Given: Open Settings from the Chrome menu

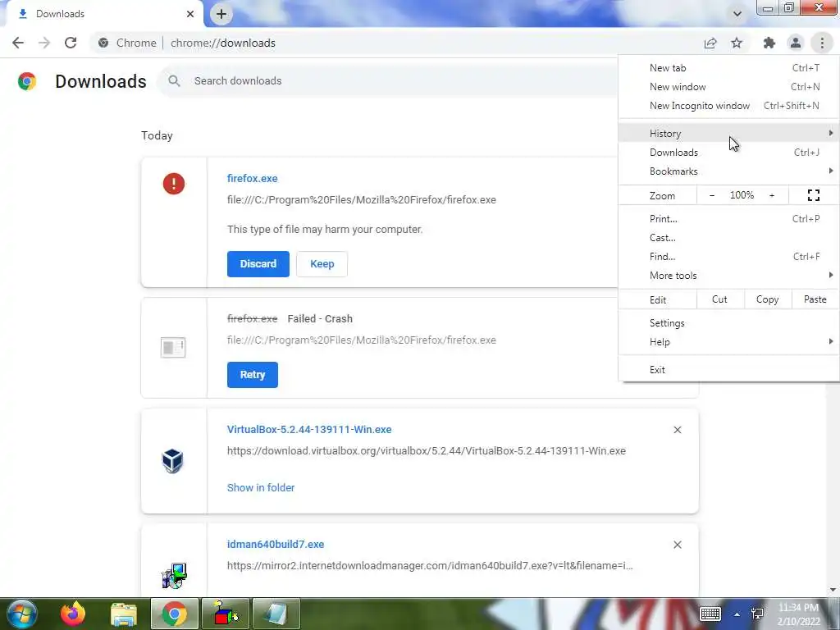Looking at the screenshot, I should click(x=728, y=323).
